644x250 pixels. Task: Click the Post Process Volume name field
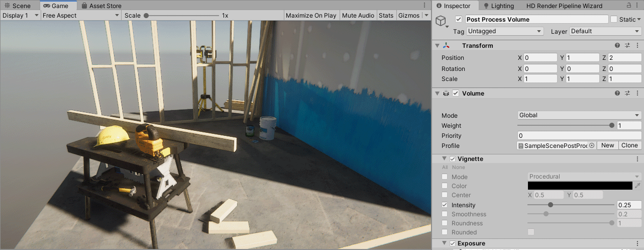tap(536, 20)
